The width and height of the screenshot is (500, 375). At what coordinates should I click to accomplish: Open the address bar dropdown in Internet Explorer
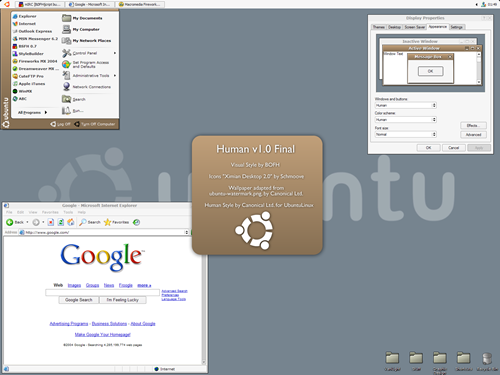tap(186, 232)
